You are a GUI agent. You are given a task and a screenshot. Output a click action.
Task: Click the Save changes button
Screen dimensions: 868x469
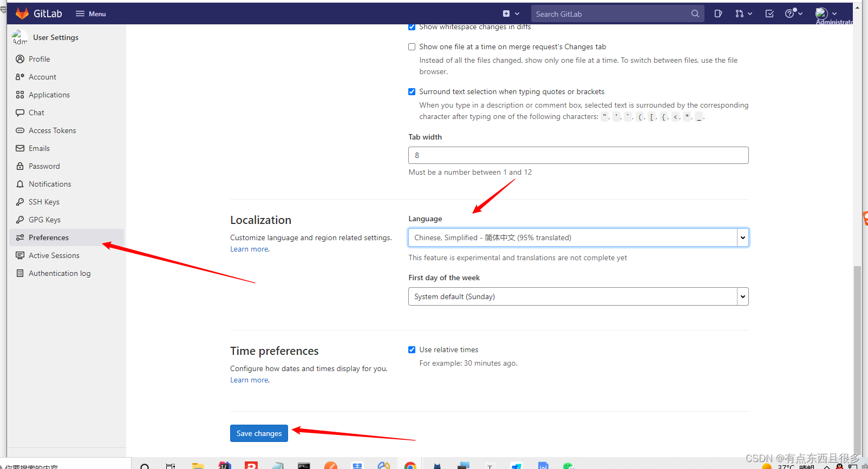click(x=259, y=433)
